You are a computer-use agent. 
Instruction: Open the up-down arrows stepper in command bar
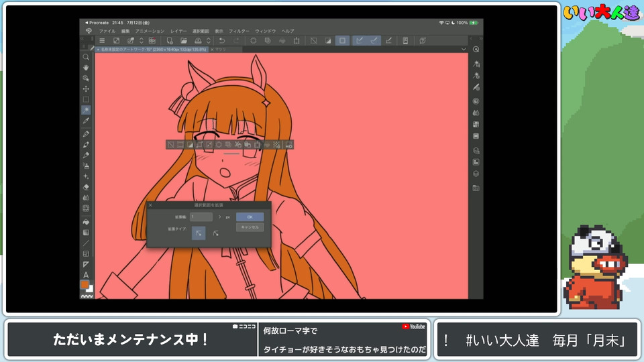click(x=141, y=41)
